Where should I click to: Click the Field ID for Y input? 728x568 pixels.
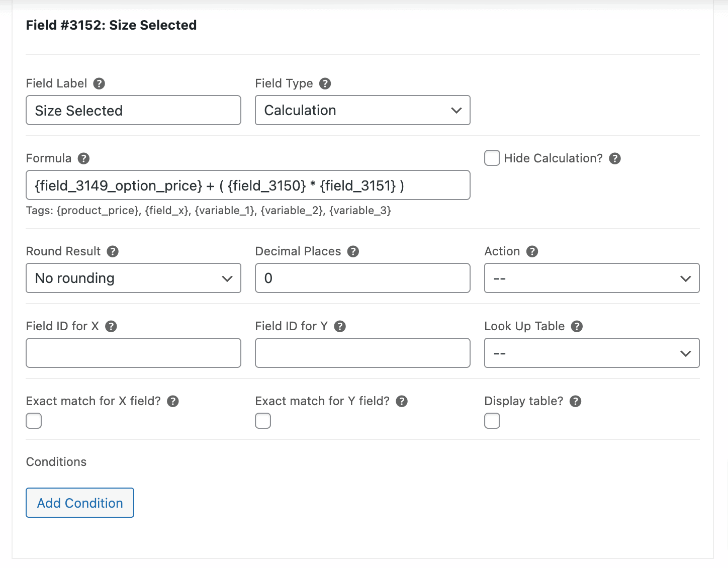(x=362, y=353)
